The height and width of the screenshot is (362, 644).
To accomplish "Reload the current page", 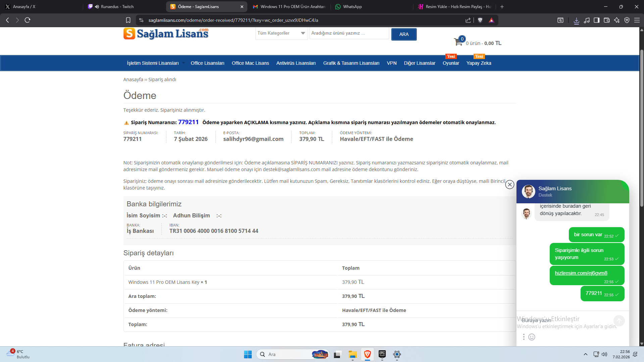I will (x=28, y=20).
